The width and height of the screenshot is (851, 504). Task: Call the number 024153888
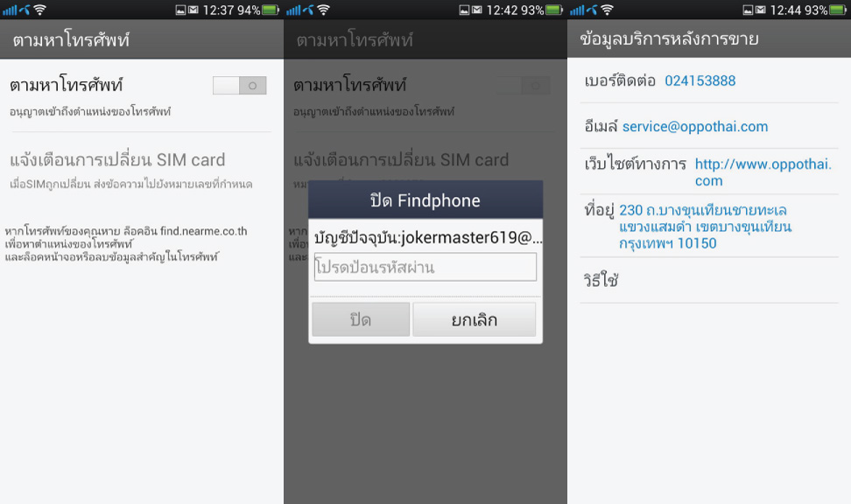pos(700,80)
